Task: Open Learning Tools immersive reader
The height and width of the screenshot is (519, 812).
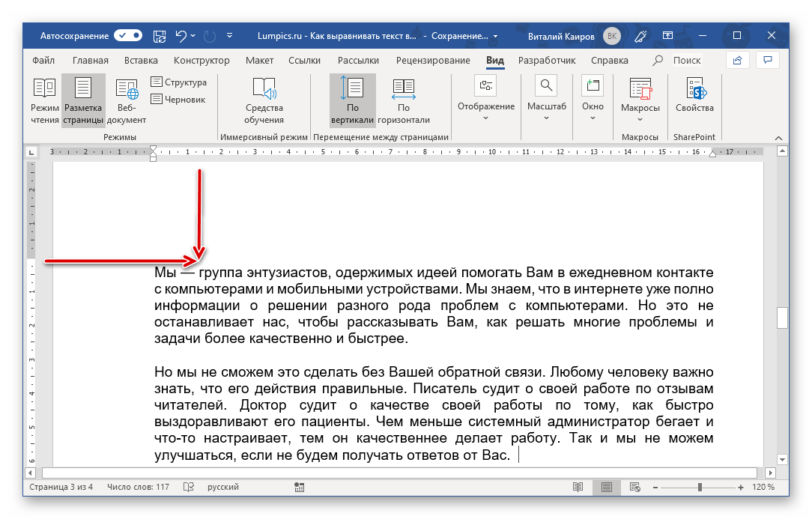Action: (264, 100)
